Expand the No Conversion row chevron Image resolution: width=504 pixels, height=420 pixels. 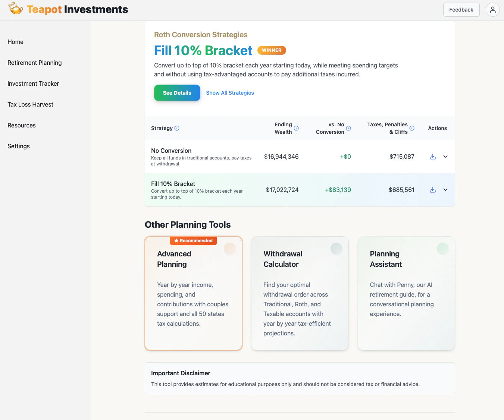[x=445, y=157]
